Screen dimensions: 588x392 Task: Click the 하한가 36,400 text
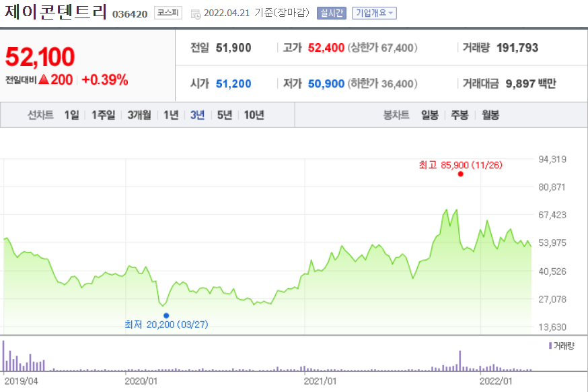coord(382,84)
